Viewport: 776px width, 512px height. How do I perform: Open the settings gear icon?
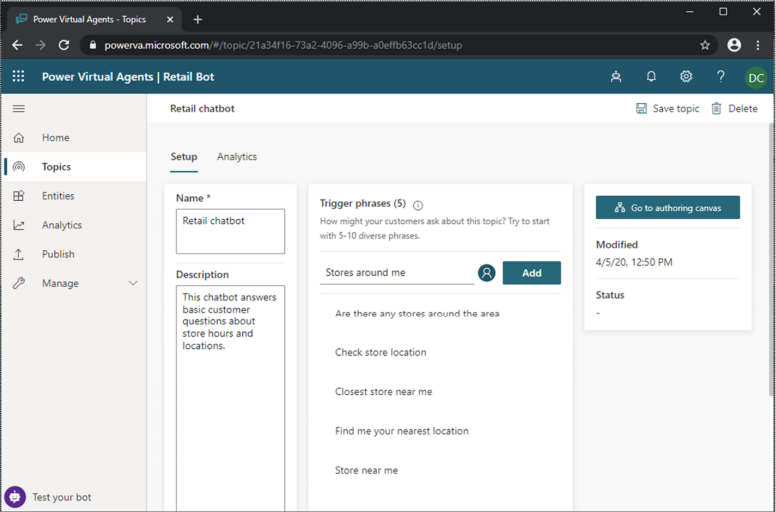coord(686,77)
